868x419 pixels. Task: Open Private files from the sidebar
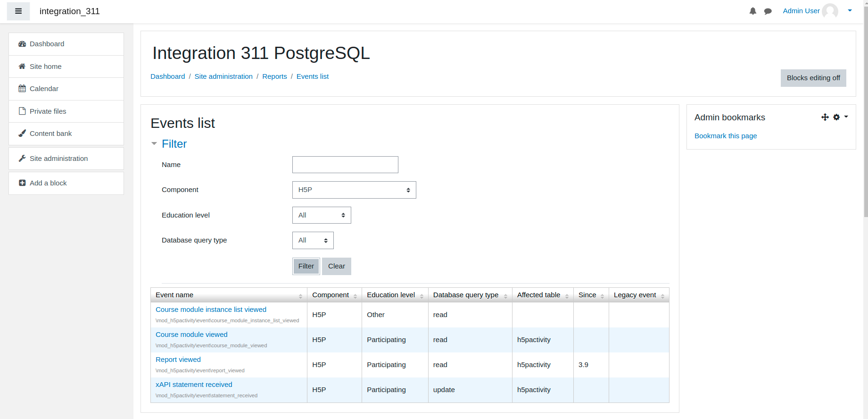(66, 111)
